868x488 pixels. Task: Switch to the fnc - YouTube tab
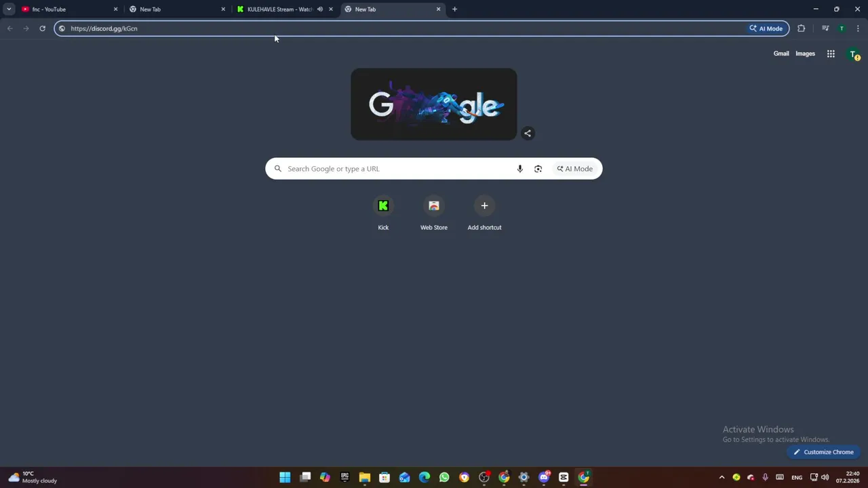(68, 9)
